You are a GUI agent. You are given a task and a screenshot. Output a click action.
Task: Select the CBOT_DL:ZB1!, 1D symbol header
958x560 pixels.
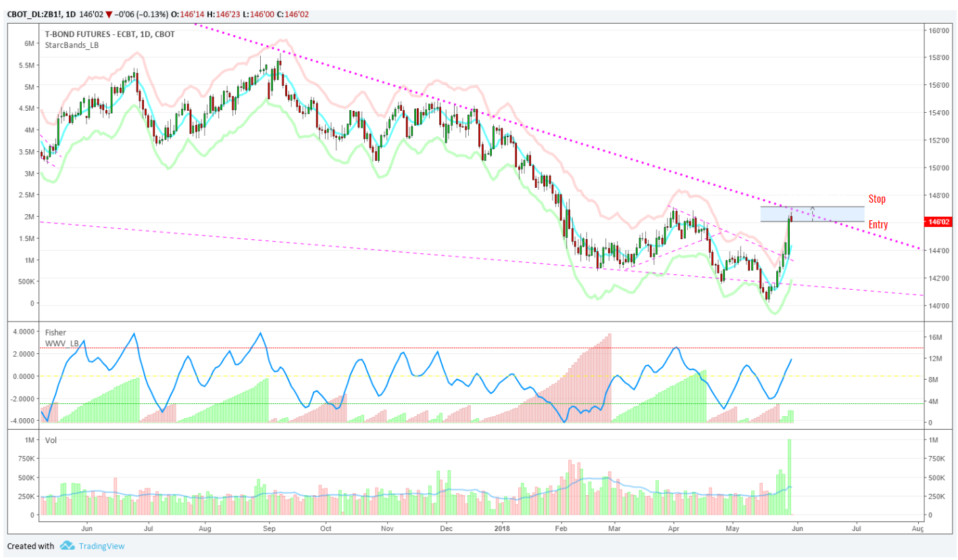[x=41, y=14]
